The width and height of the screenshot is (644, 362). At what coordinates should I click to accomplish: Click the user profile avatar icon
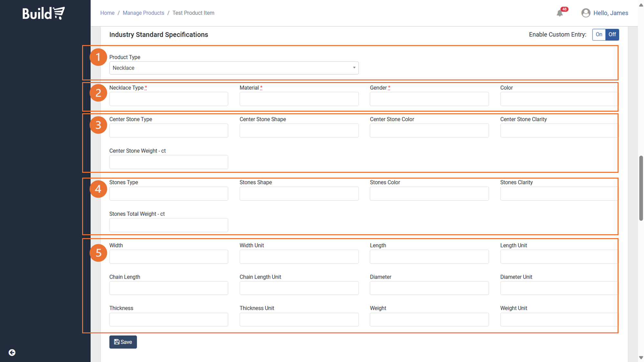(586, 13)
